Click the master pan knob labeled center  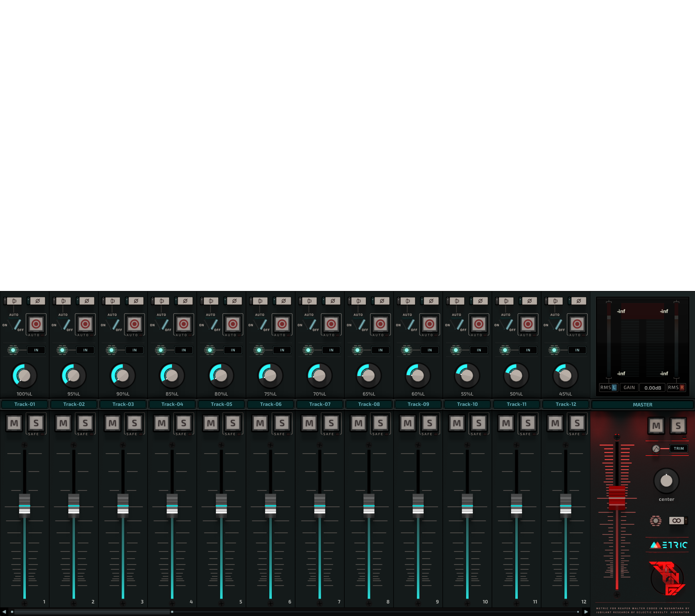click(666, 481)
